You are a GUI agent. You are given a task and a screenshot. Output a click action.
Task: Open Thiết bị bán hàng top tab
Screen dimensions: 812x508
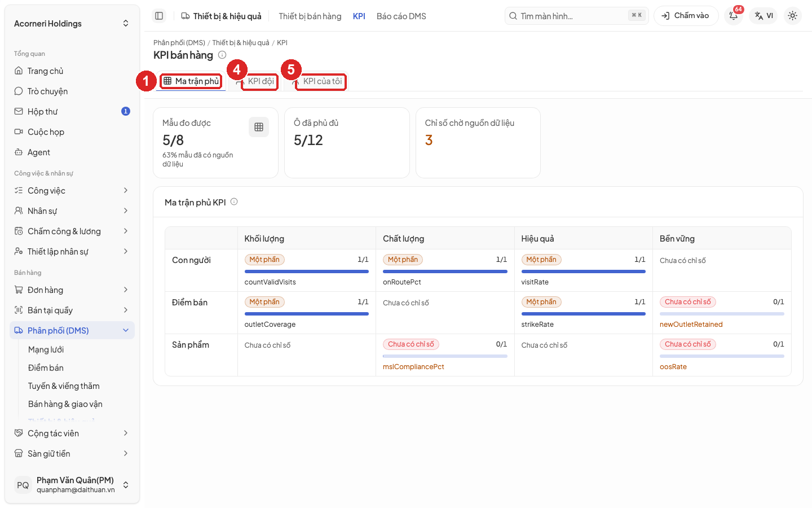click(310, 16)
